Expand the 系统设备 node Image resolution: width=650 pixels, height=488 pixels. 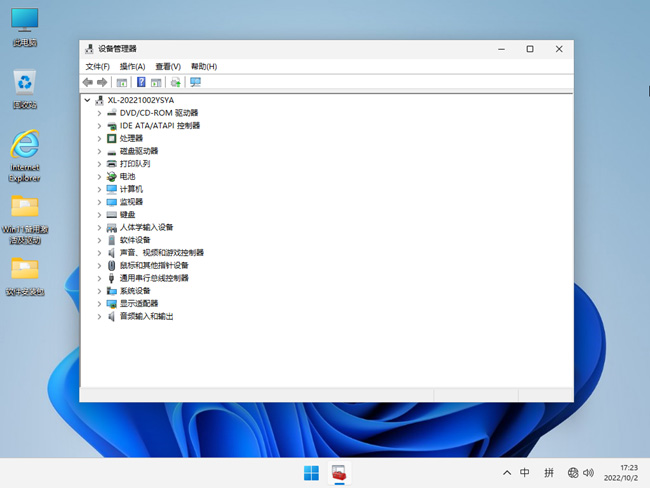[99, 291]
